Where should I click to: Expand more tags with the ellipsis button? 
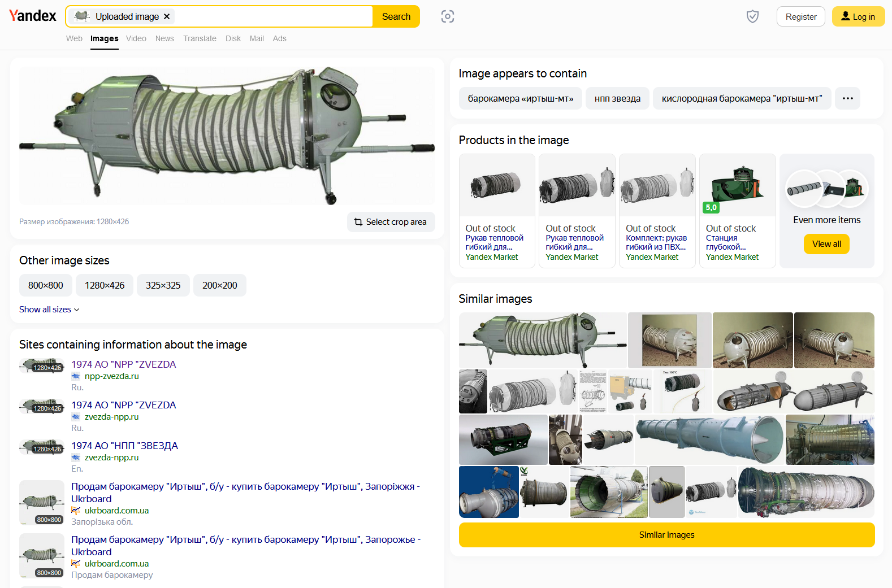(x=847, y=98)
